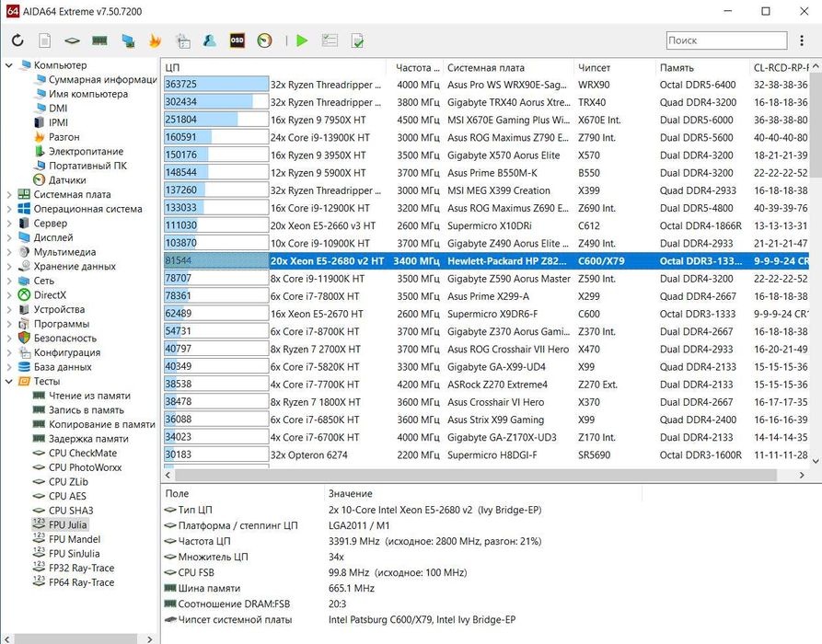This screenshot has height=644, width=822.
Task: Collapse the Тесты tree node
Action: tap(9, 381)
